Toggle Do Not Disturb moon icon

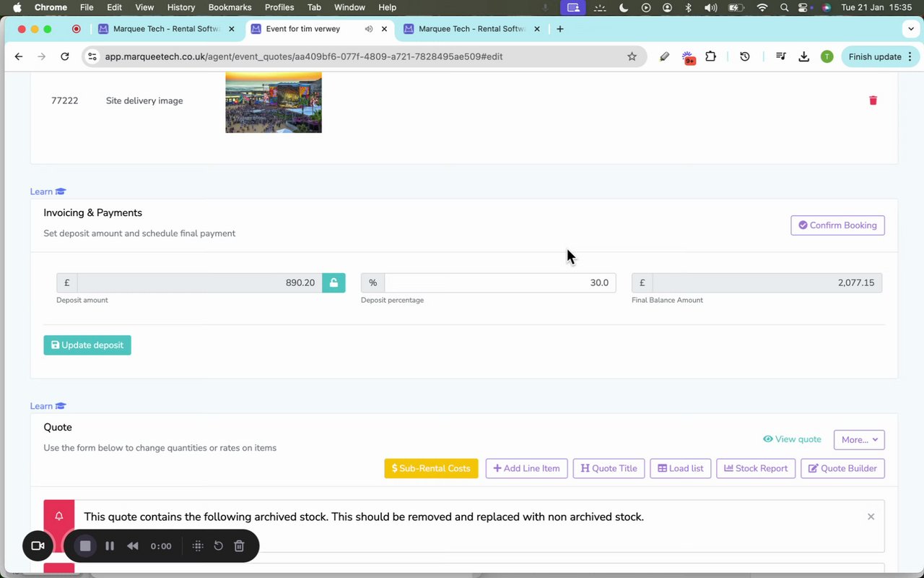pos(624,7)
